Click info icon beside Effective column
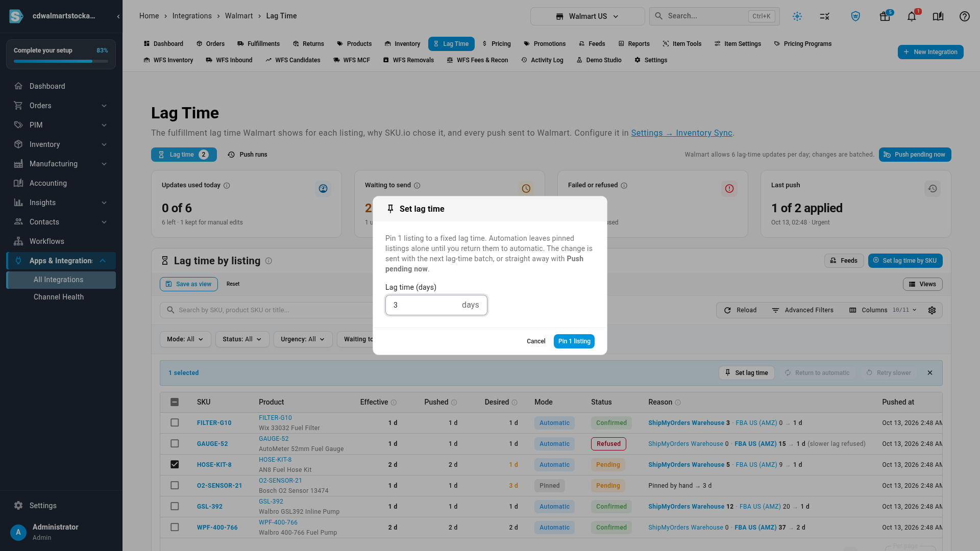The height and width of the screenshot is (551, 980). 394,403
